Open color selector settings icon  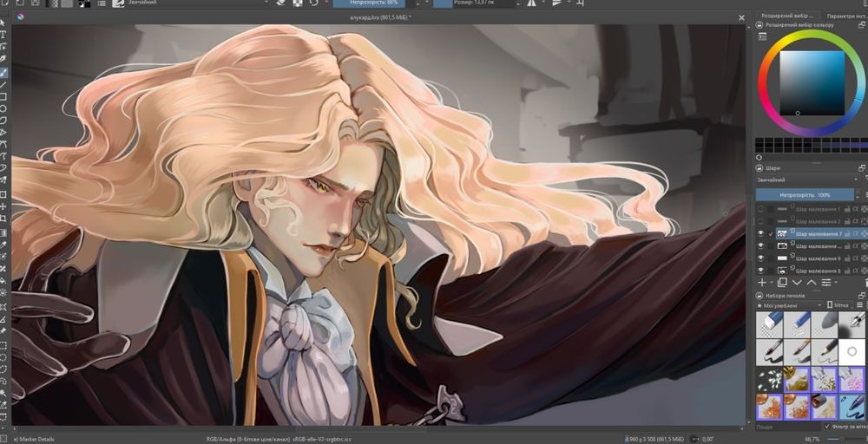(x=762, y=36)
